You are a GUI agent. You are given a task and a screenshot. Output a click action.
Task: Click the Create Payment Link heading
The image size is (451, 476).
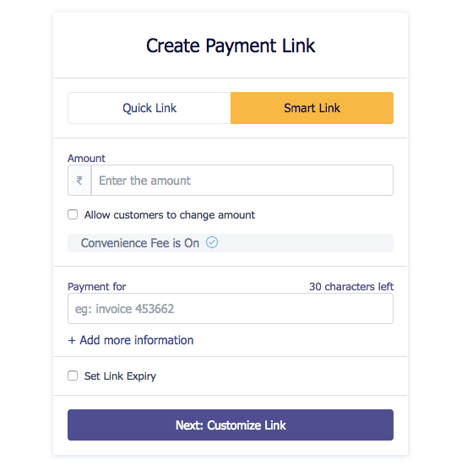coord(231,46)
